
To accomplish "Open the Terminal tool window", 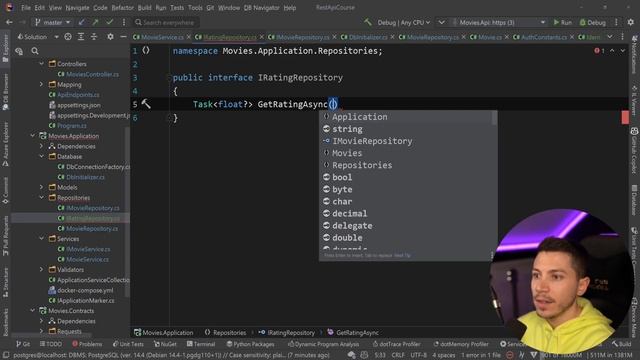I will pos(201,344).
